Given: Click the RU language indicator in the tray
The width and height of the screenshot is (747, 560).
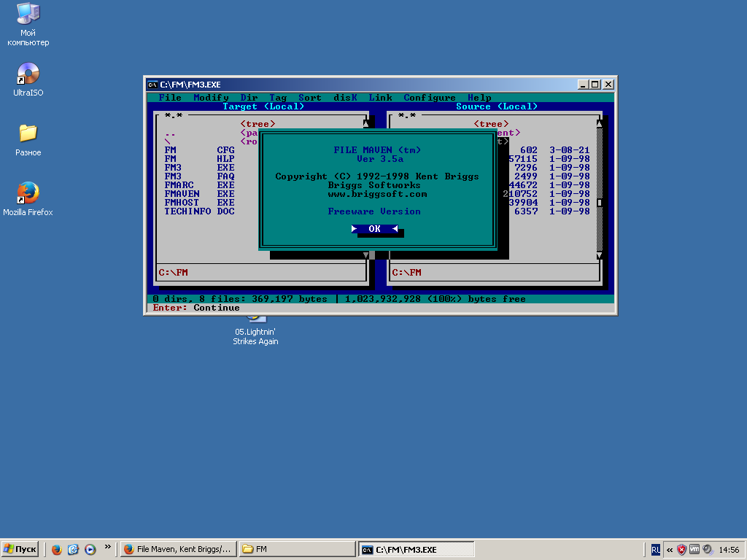Looking at the screenshot, I should (x=656, y=550).
